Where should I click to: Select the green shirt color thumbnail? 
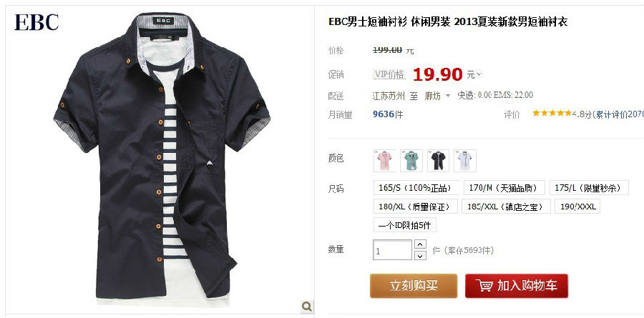tap(411, 161)
